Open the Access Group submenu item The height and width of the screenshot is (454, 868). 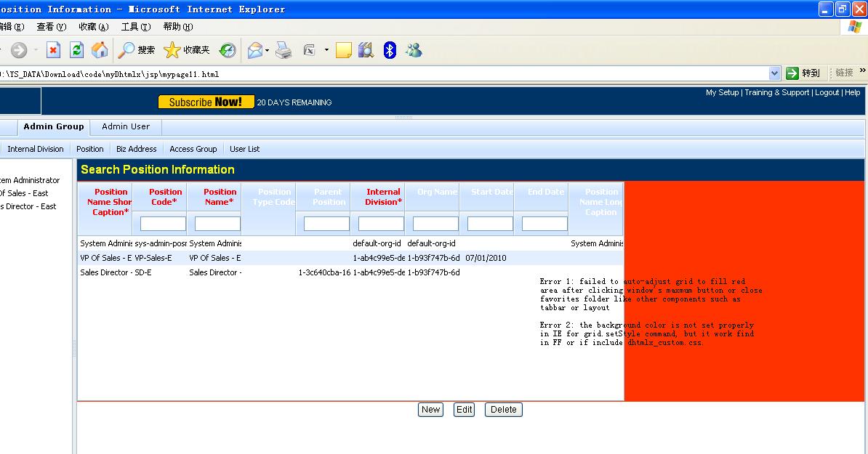coord(193,149)
